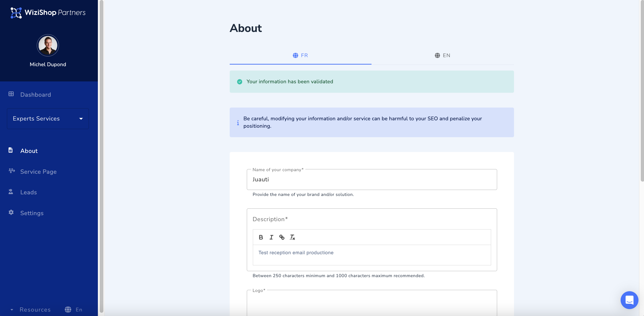The width and height of the screenshot is (644, 316).
Task: Click the globe icon on FR tab
Action: click(x=295, y=56)
